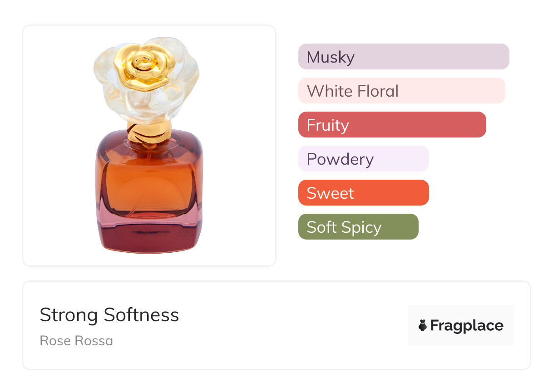Screen dimensions: 553x392
Task: Click the word Musky in the top bar
Action: pyautogui.click(x=331, y=57)
